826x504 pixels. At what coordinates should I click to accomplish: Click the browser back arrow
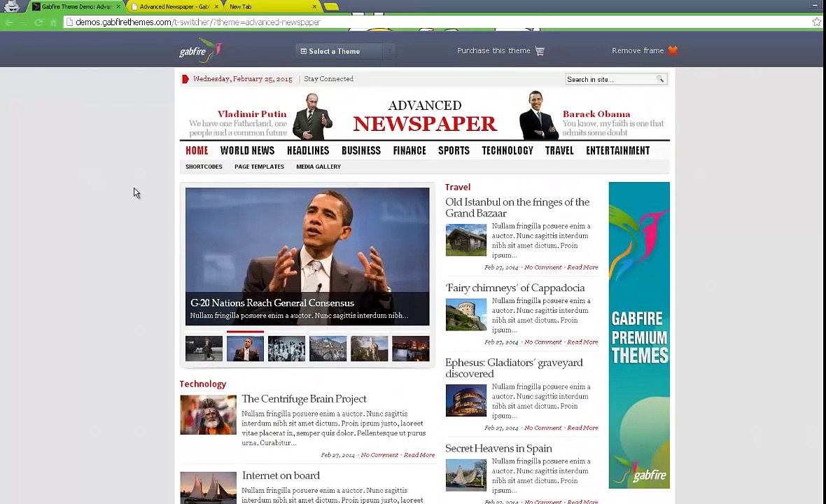tap(9, 22)
